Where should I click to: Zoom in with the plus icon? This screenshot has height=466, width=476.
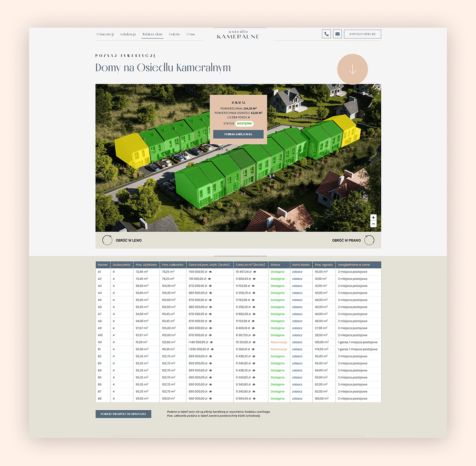click(373, 217)
